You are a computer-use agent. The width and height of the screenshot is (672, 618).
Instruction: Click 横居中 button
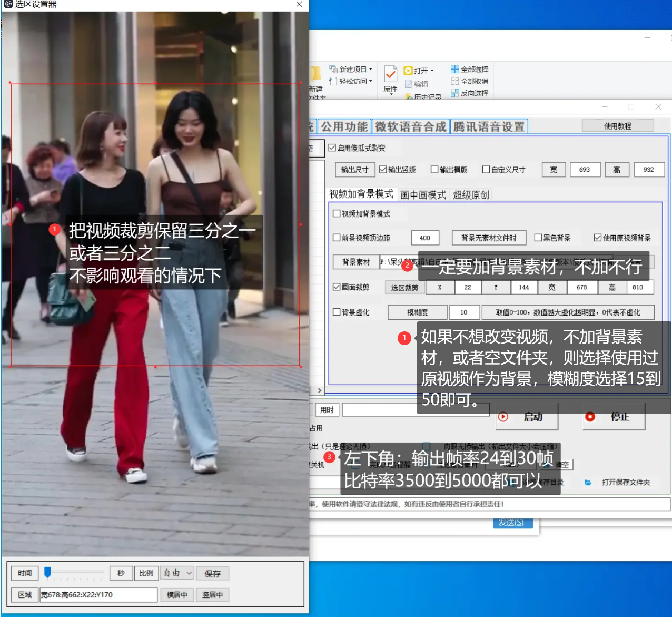click(177, 595)
